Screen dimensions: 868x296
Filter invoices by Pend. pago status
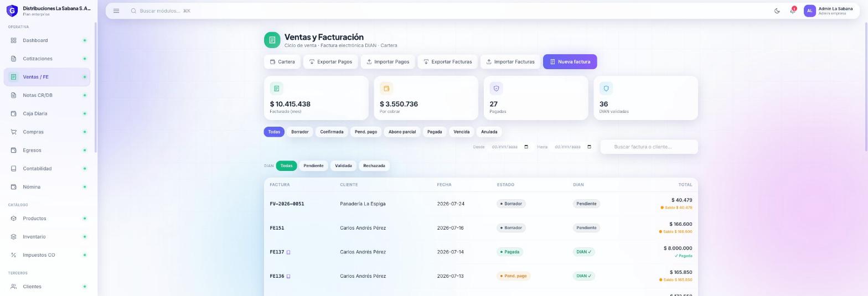click(366, 132)
